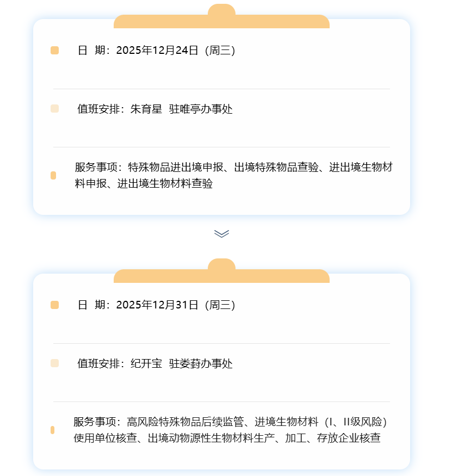The image size is (452, 476).
Task: Click the orange clip header above December 31 card
Action: 221,274
